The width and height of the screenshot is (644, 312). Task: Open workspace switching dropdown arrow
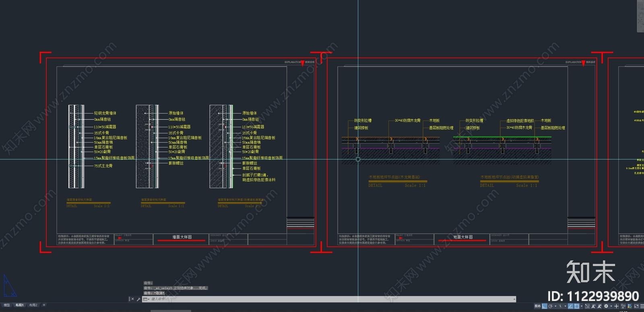[611, 306]
